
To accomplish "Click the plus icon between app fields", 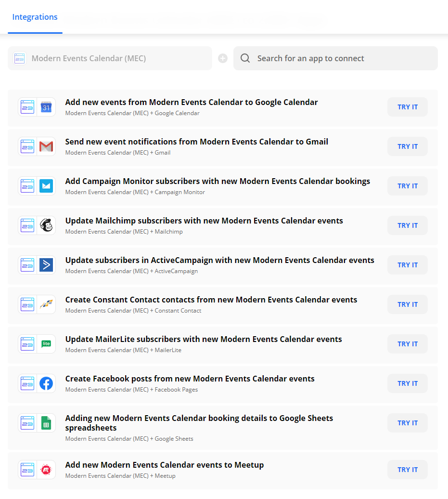I will [x=222, y=58].
